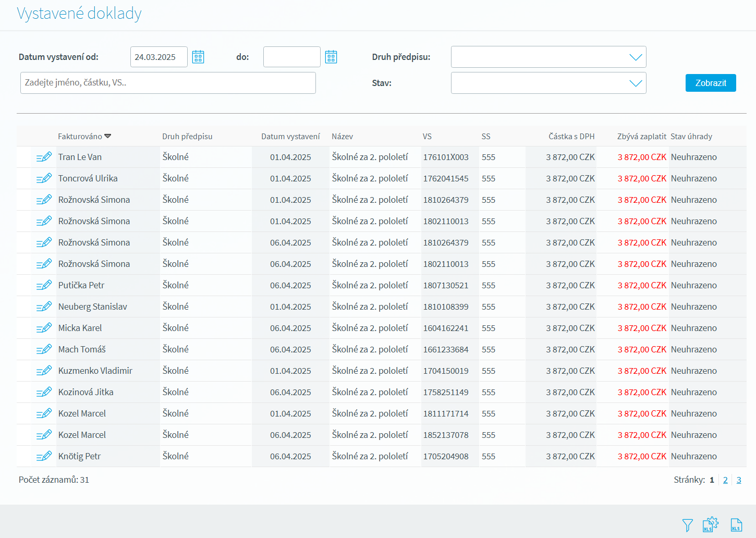Click the name Neuberg Stanislav
This screenshot has width=756, height=538.
[93, 307]
